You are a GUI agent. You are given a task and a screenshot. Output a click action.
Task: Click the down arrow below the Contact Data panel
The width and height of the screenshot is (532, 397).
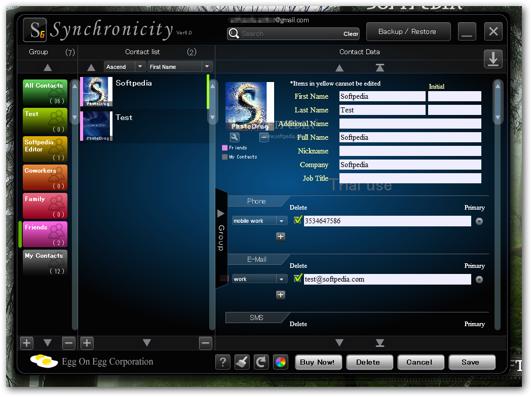(339, 343)
